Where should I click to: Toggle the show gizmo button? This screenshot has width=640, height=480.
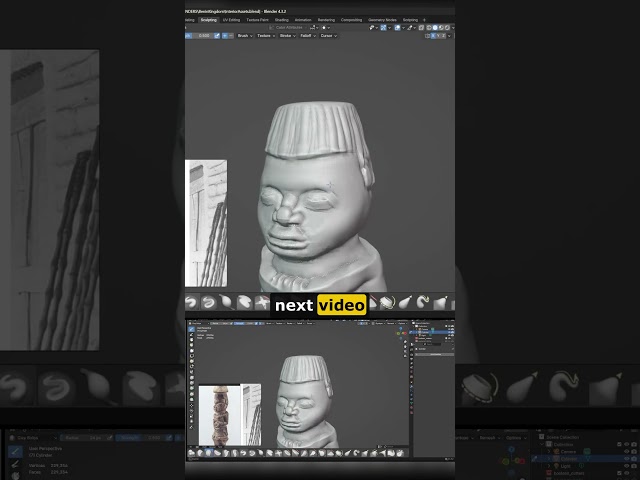[x=384, y=27]
